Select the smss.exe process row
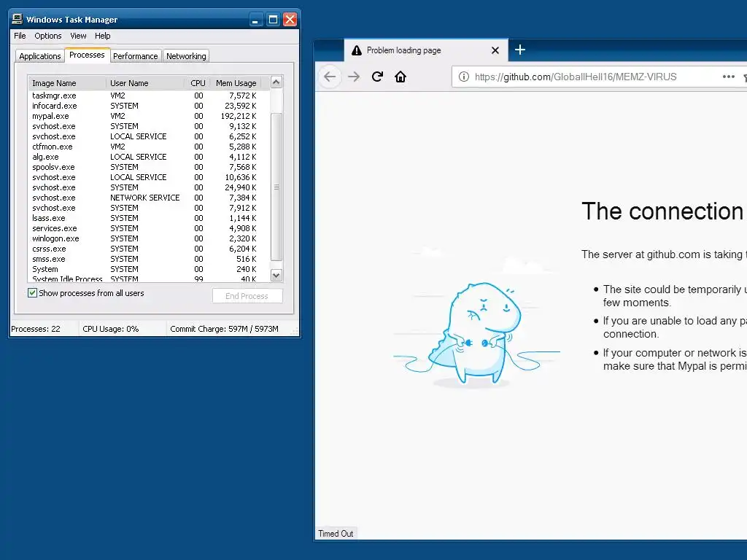Viewport: 747px width, 560px height. (x=149, y=259)
